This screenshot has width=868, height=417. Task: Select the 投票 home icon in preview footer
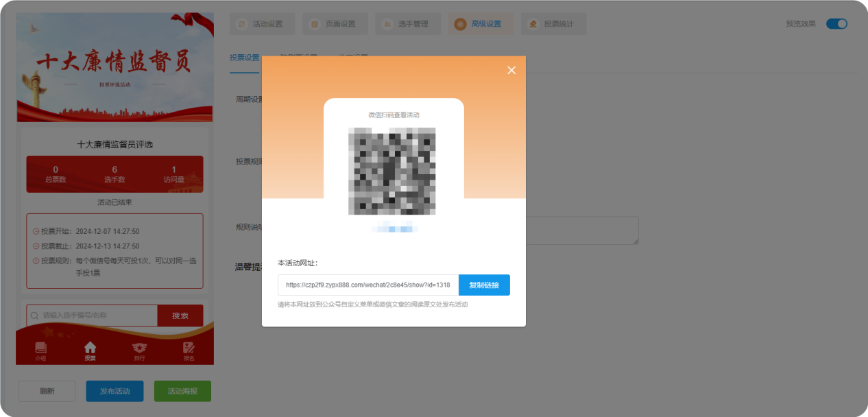90,352
